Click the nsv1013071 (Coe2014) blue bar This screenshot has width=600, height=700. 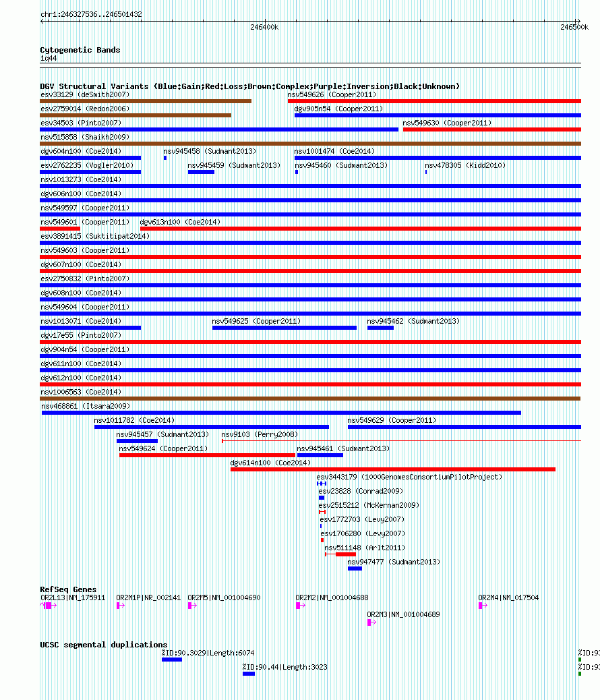click(x=90, y=328)
